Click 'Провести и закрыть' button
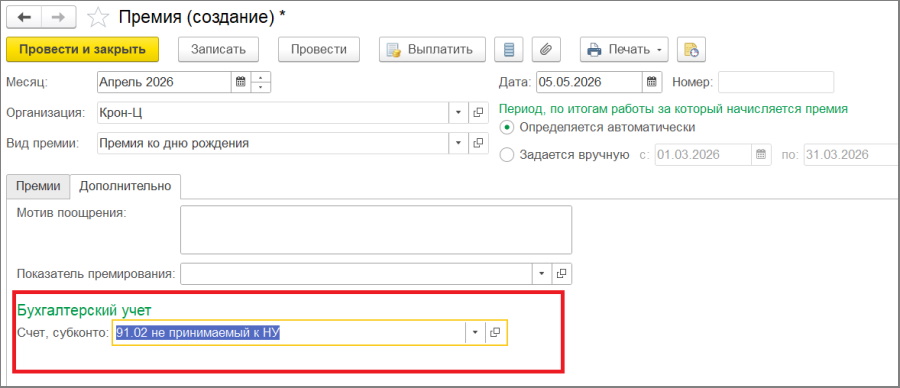 pyautogui.click(x=83, y=49)
